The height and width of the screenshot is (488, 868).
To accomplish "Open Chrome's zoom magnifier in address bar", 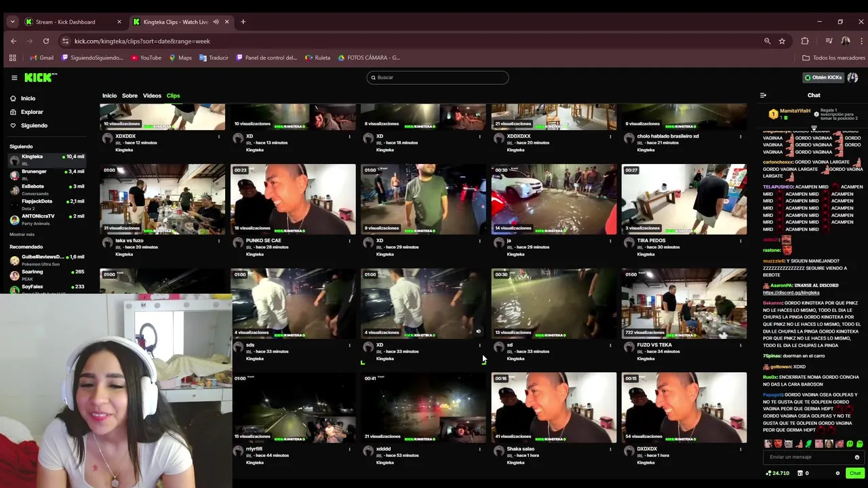I will [x=768, y=41].
